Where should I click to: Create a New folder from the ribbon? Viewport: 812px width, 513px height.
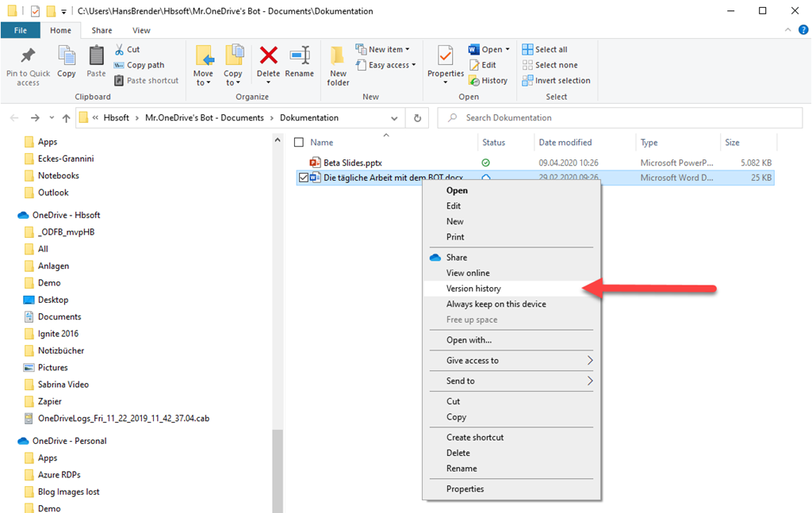pos(338,64)
